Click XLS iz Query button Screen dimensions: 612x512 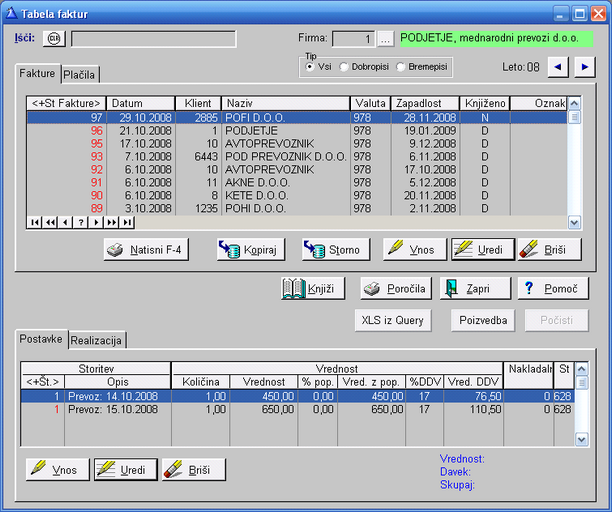pyautogui.click(x=393, y=320)
